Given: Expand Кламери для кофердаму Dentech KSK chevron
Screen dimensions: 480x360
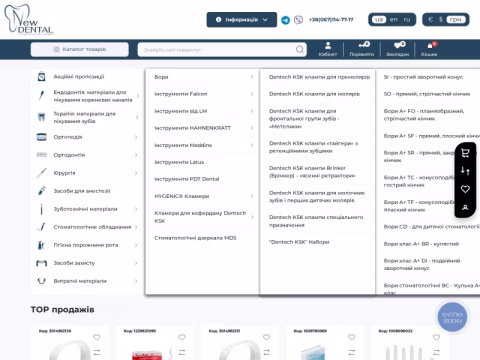Looking at the screenshot, I should [252, 217].
